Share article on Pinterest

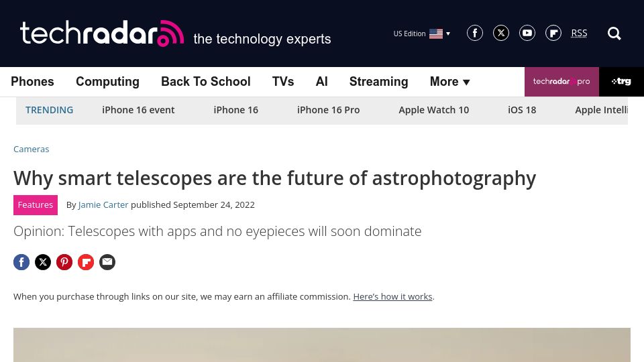click(x=64, y=262)
